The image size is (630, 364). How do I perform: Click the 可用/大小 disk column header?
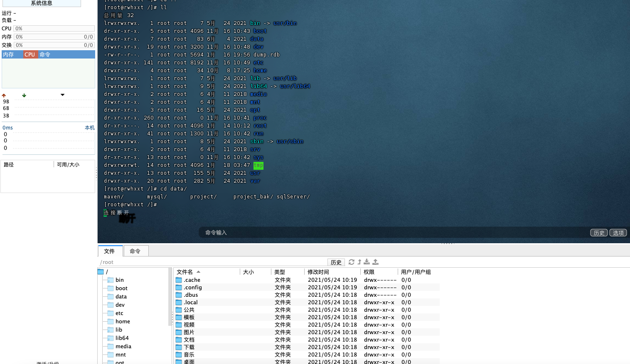pyautogui.click(x=74, y=165)
